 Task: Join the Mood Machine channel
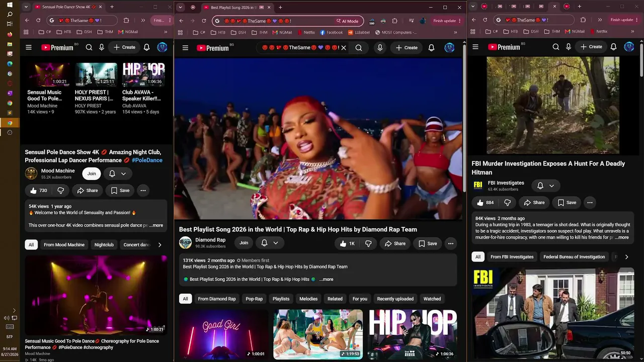pos(92,173)
